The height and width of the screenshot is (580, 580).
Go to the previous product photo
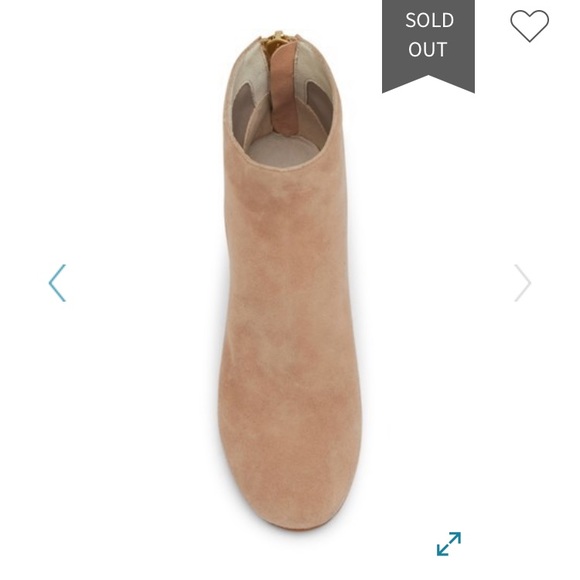57,283
